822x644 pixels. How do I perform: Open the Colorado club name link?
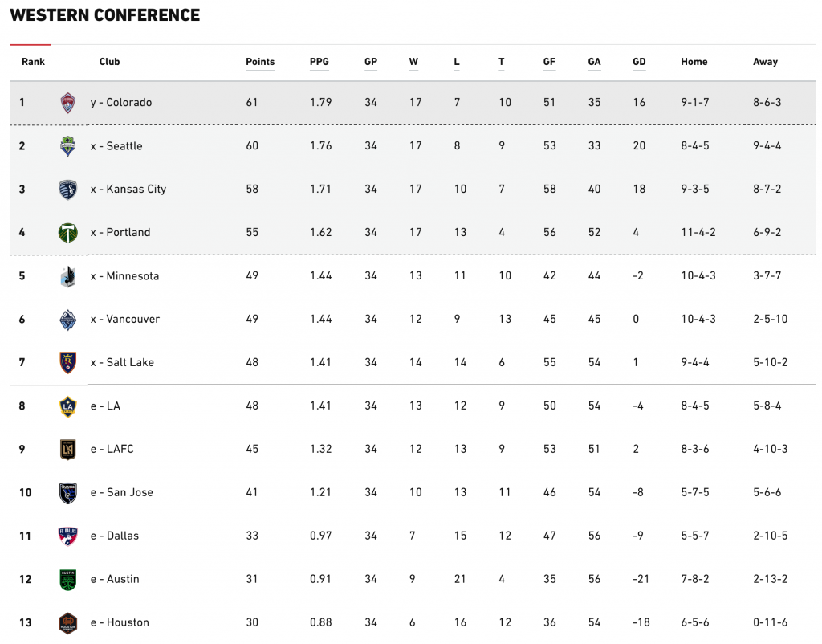point(121,102)
